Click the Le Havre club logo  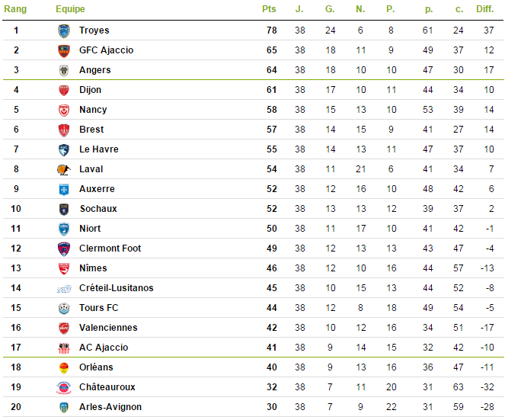(64, 149)
